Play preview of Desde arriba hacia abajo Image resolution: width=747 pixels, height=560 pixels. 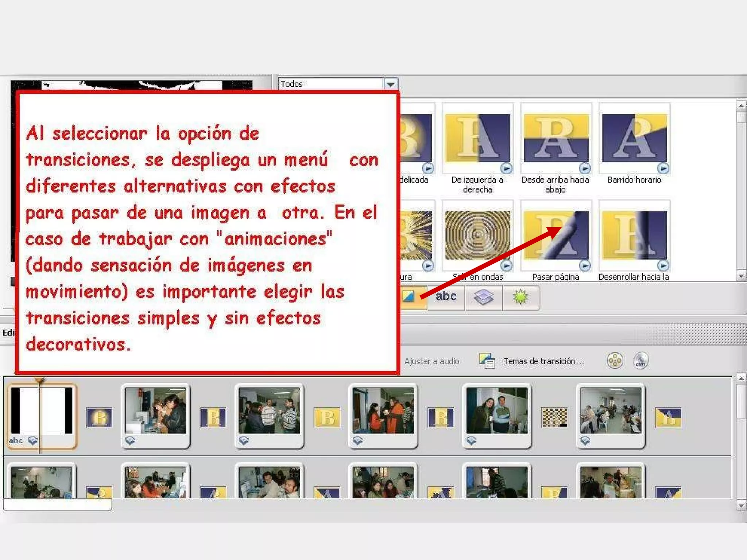(x=585, y=168)
